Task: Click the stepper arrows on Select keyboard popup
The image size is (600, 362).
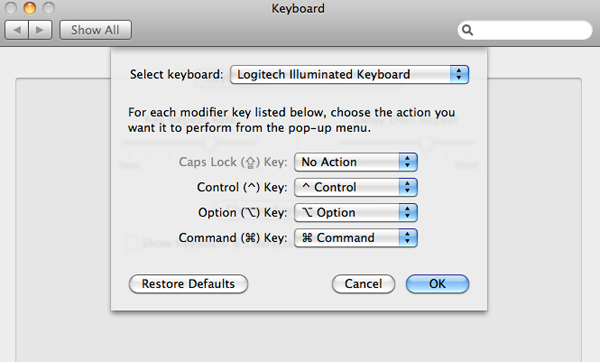Action: coord(459,74)
